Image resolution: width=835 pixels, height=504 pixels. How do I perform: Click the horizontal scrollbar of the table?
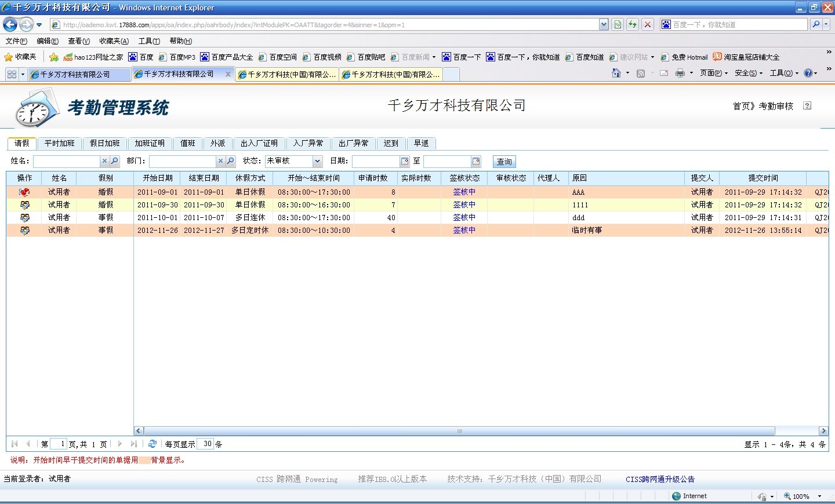click(459, 431)
